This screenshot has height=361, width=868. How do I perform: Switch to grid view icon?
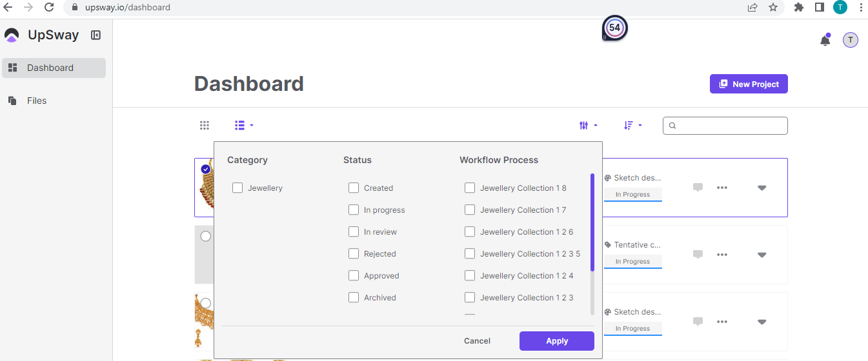205,126
